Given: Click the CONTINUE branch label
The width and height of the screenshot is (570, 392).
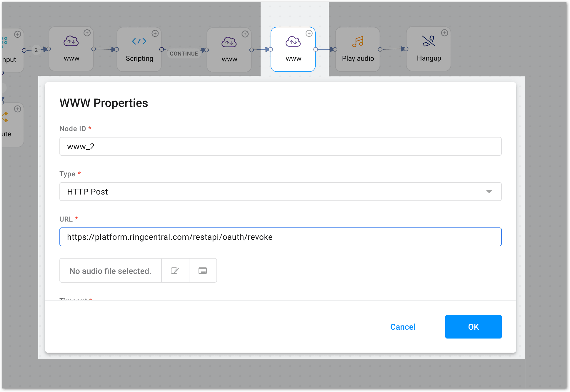Looking at the screenshot, I should click(184, 53).
